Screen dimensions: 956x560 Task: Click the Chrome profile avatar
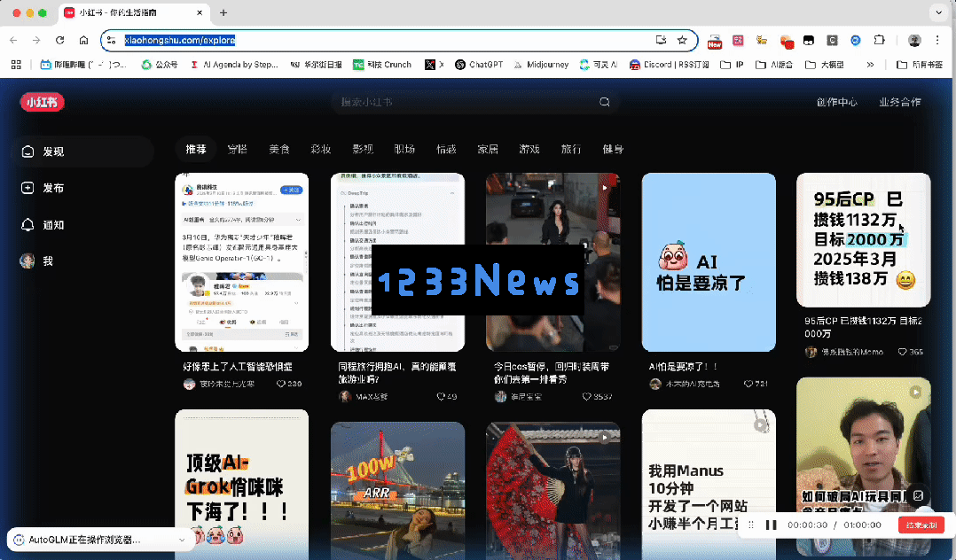click(x=914, y=40)
